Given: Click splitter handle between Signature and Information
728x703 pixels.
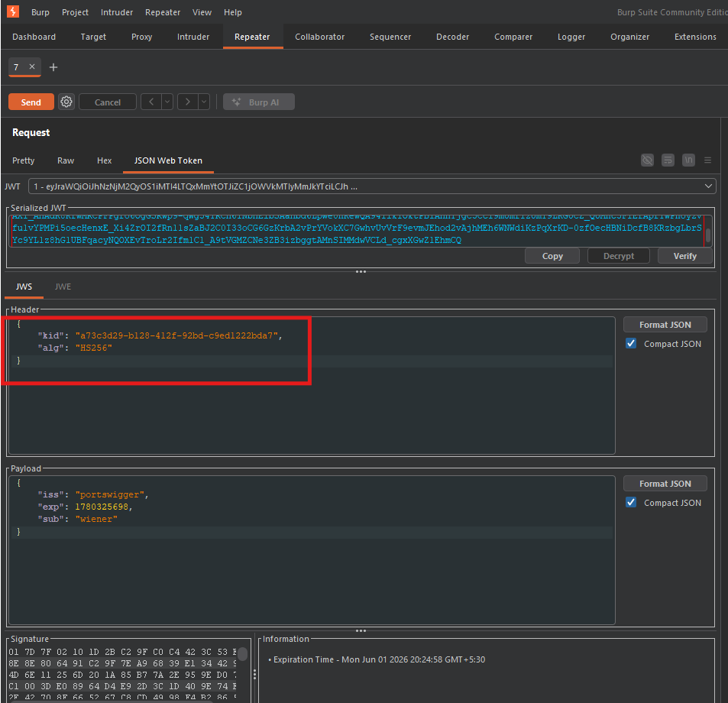Looking at the screenshot, I should coord(254,673).
